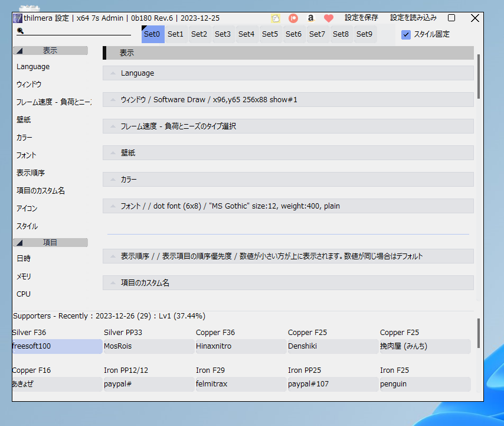This screenshot has width=504, height=426.
Task: Select 表示順序 in the sidebar
Action: [x=31, y=173]
